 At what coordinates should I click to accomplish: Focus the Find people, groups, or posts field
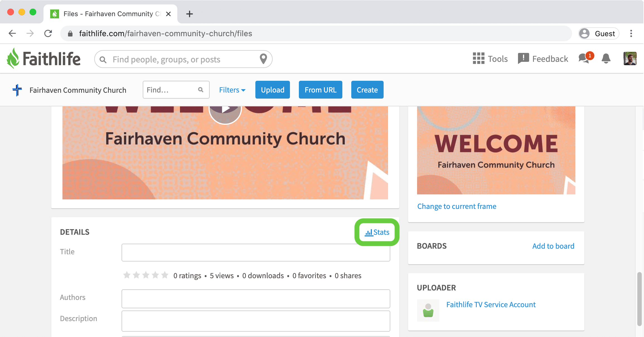point(183,59)
